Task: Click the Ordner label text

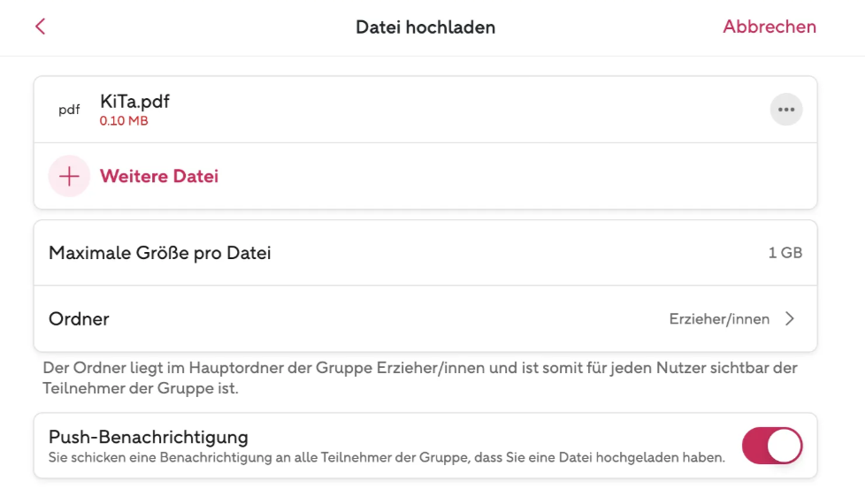Action: coord(79,318)
